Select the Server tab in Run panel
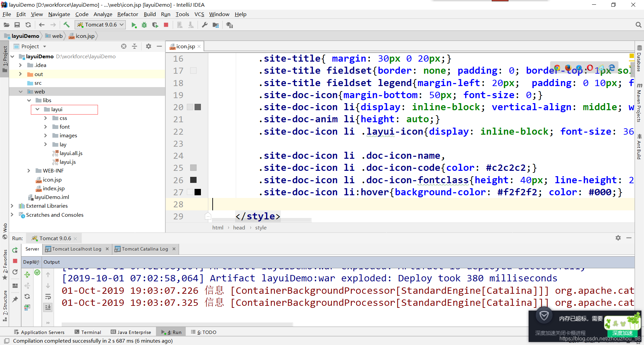644x345 pixels. (32, 249)
